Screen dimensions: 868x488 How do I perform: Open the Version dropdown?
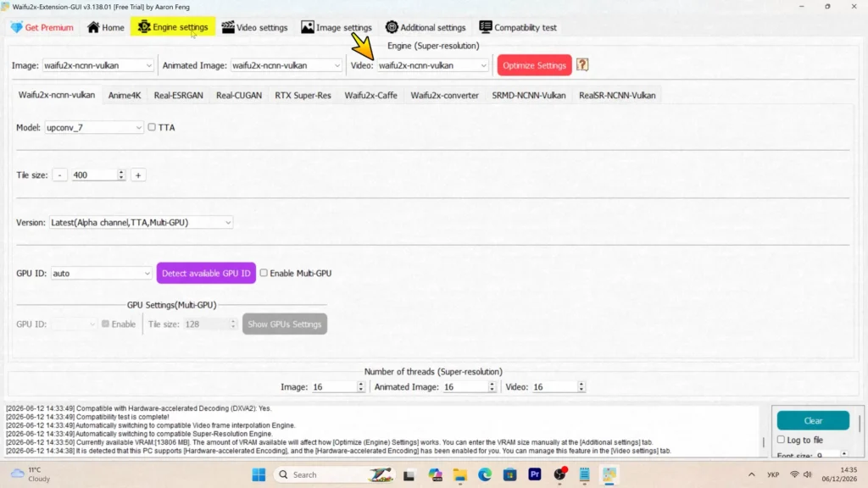[x=141, y=223]
